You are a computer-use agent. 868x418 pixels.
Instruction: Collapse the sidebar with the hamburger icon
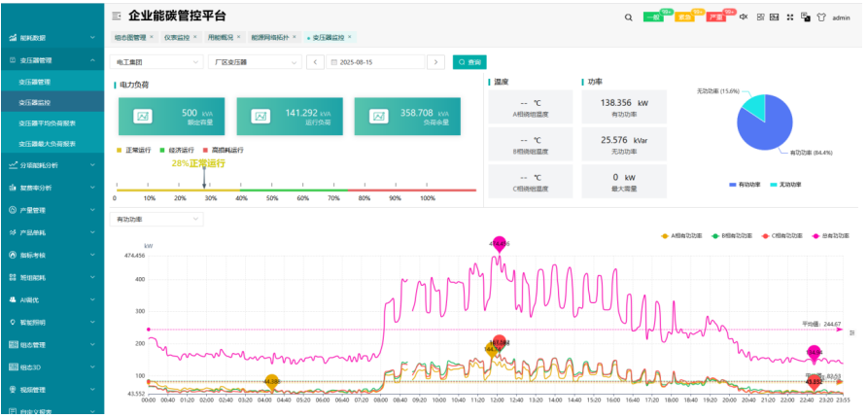[117, 17]
